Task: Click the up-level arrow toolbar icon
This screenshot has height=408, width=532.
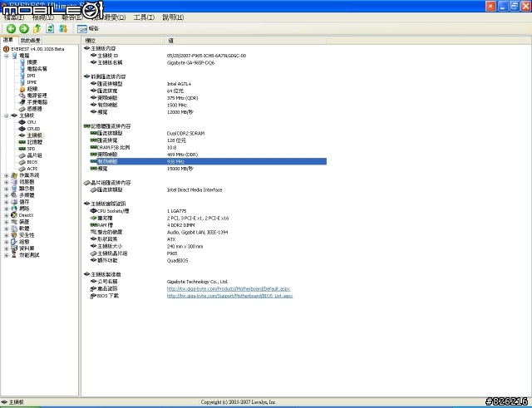Action: point(37,29)
